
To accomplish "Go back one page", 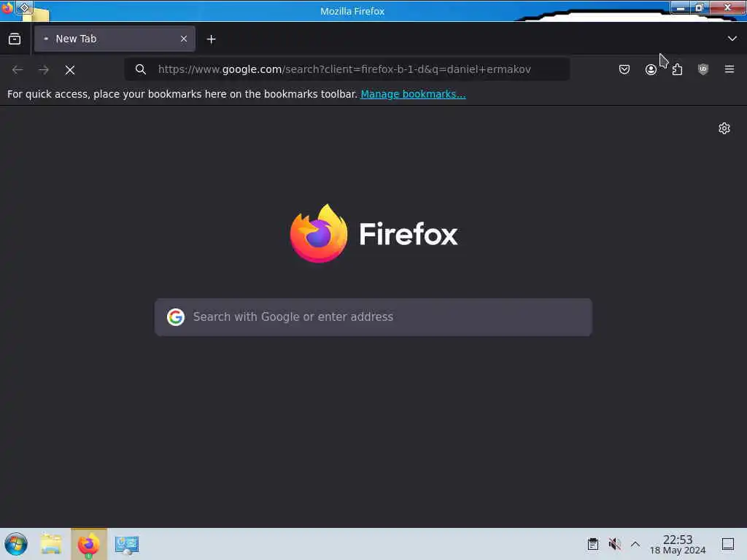I will [x=18, y=69].
